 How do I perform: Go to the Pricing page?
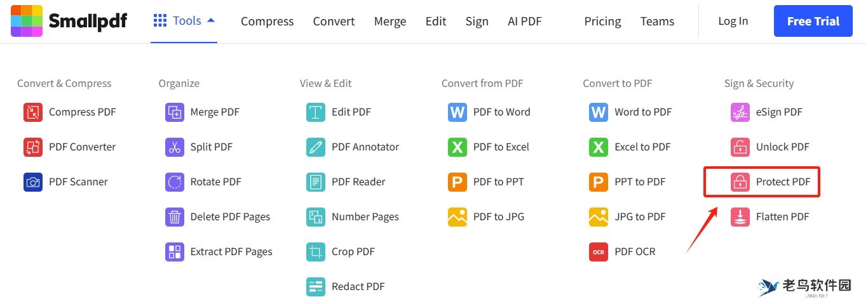click(x=602, y=22)
